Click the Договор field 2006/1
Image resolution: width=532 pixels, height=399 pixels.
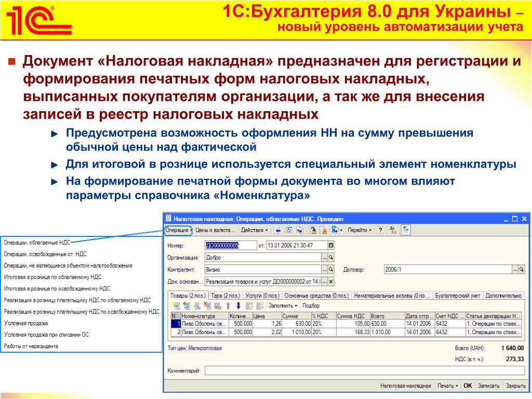pos(448,270)
